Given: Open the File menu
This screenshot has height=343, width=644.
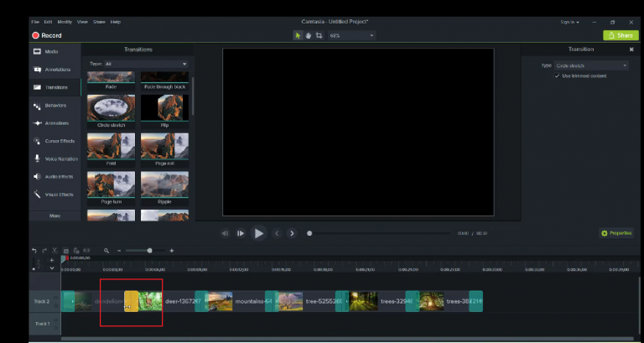Looking at the screenshot, I should pos(35,22).
